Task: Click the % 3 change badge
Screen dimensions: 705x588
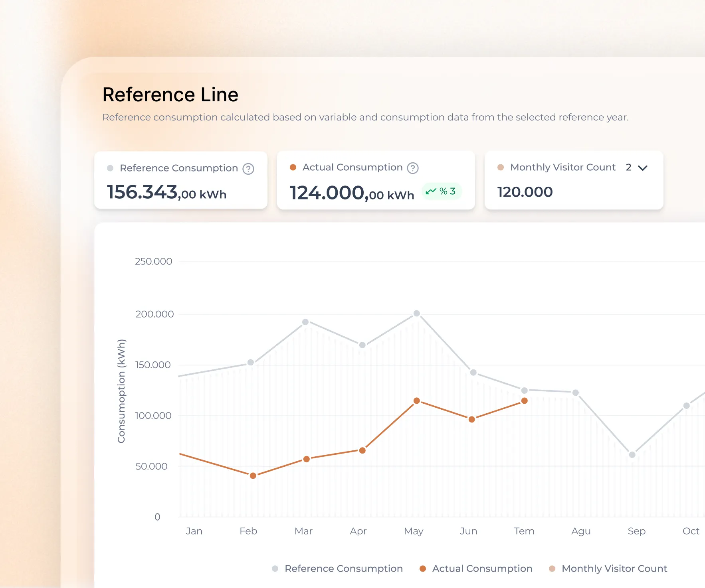Action: point(442,191)
